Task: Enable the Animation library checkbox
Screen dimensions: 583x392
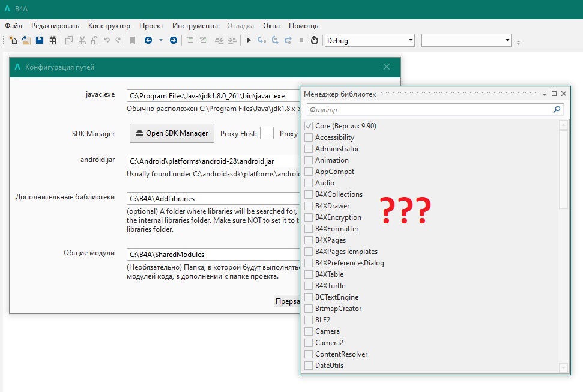Action: 309,160
